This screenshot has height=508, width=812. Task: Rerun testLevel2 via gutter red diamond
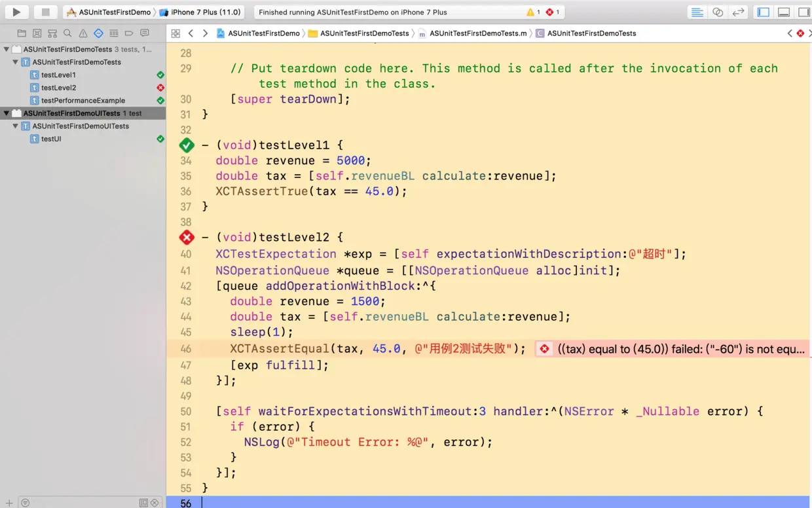click(187, 238)
